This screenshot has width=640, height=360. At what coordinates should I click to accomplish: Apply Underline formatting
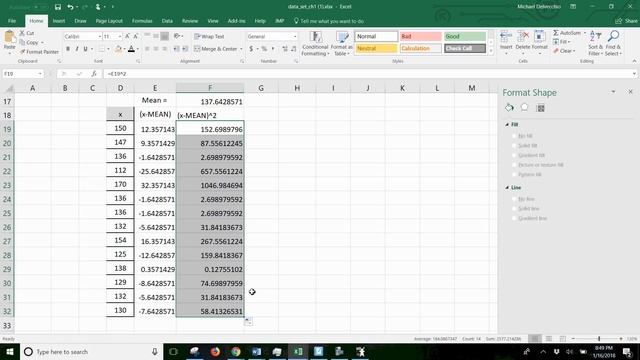85,49
